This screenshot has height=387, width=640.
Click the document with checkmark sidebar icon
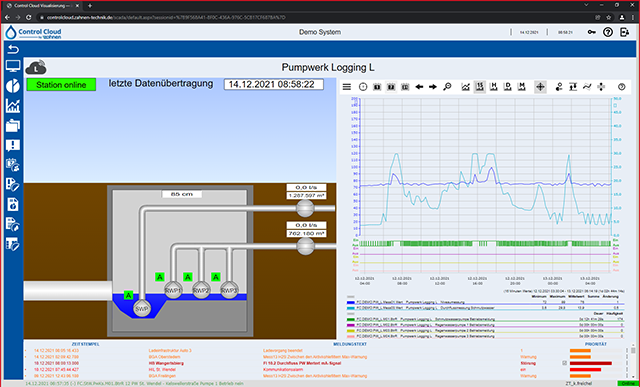tap(13, 185)
